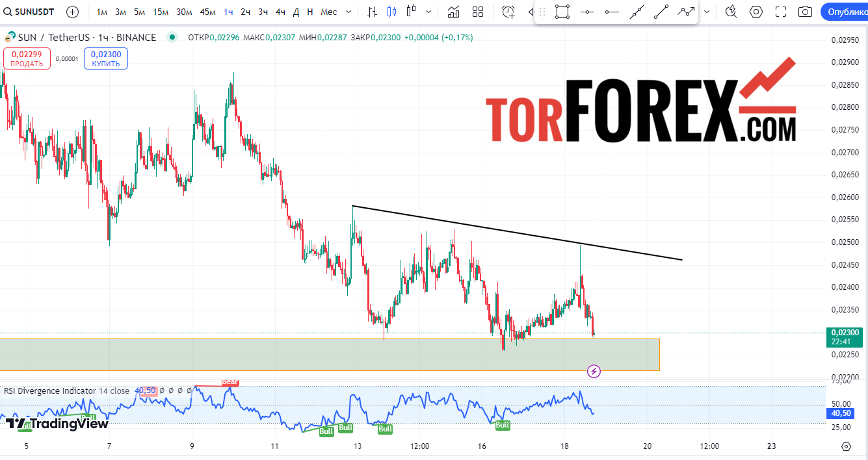Switch to 30m timeframe
The image size is (868, 460).
click(185, 12)
